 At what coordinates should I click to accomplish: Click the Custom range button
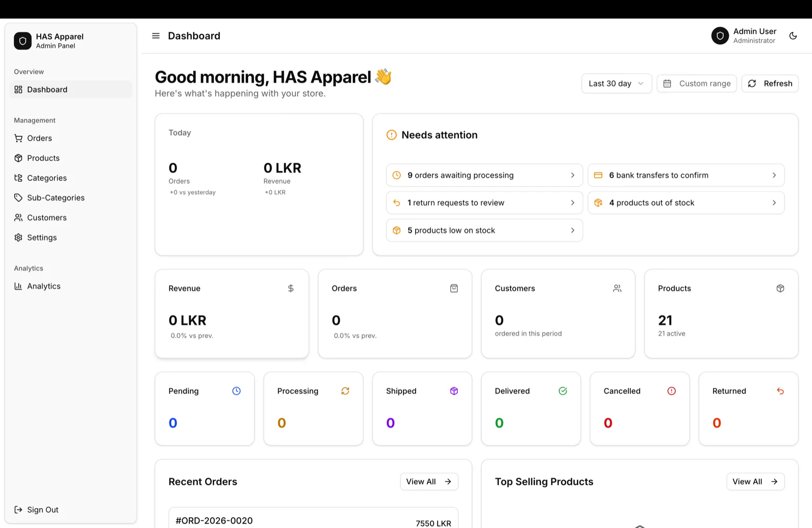pyautogui.click(x=697, y=84)
